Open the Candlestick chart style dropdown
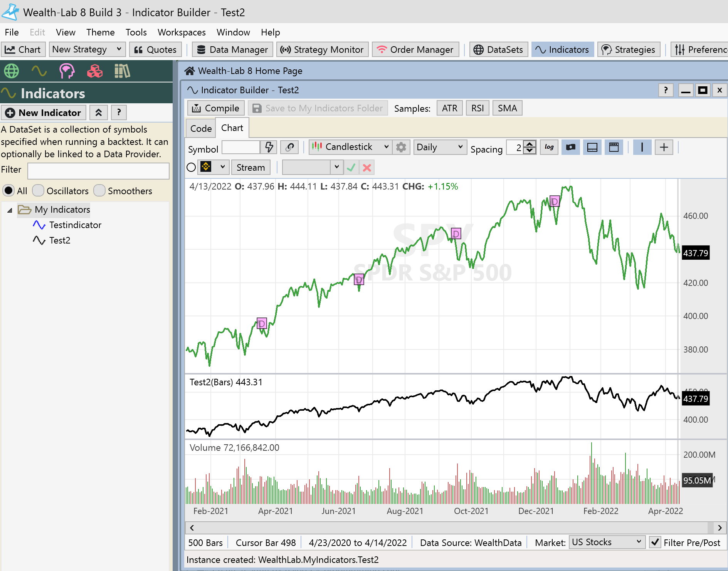Image resolution: width=728 pixels, height=571 pixels. (351, 147)
